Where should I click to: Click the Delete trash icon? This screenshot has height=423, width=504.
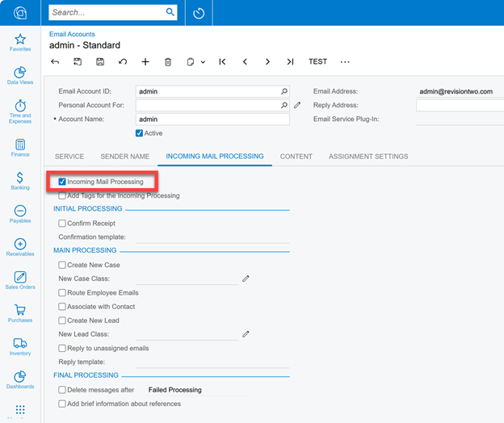pos(168,61)
